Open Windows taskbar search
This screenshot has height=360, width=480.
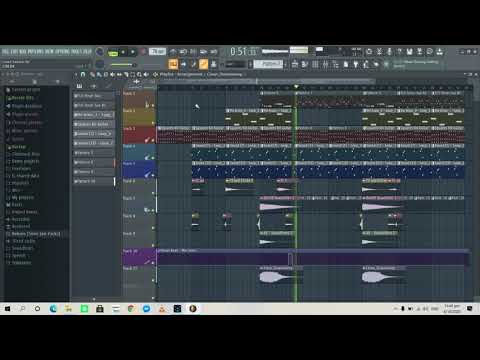coord(23,309)
